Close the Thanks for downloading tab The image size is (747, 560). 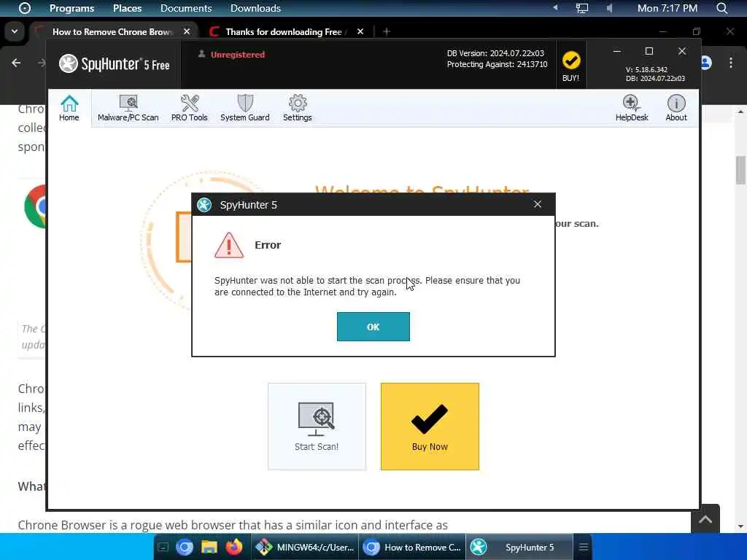[360, 31]
